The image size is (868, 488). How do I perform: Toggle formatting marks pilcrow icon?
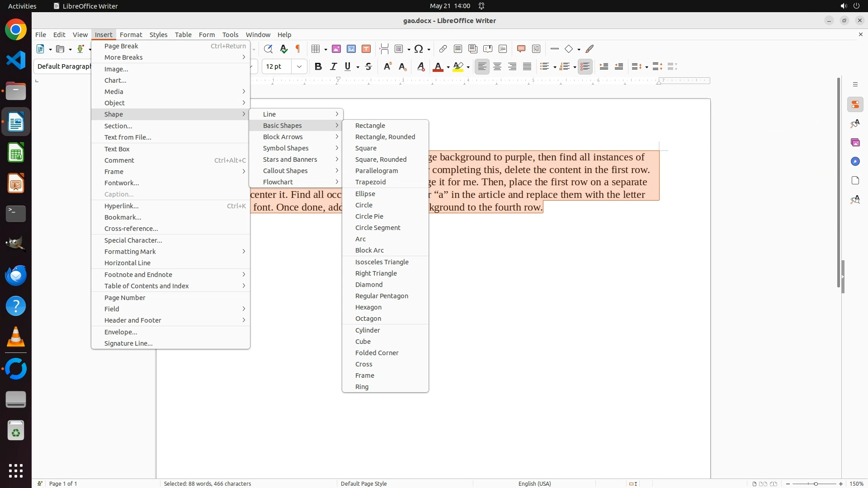pyautogui.click(x=298, y=49)
